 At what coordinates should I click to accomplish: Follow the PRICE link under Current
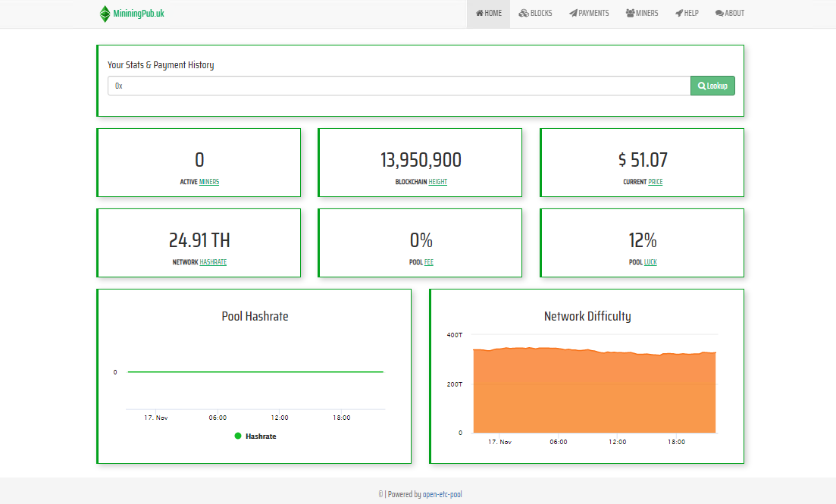tap(656, 182)
